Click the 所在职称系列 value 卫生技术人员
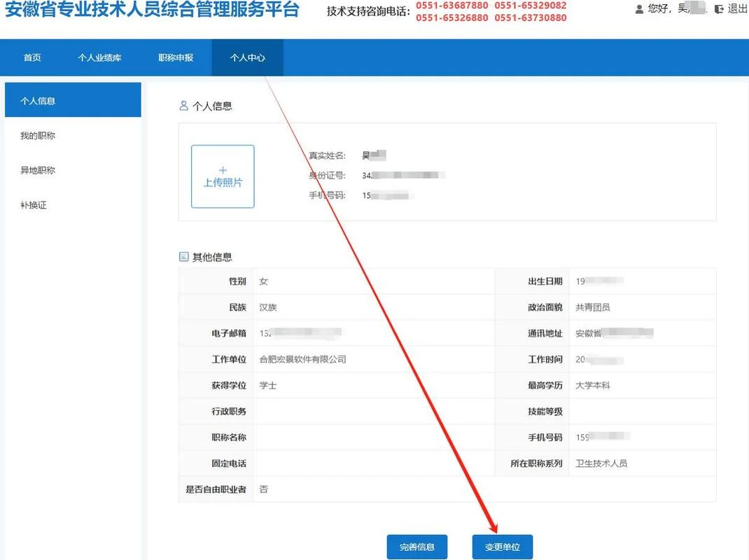Viewport: 749px width, 560px height. click(601, 463)
